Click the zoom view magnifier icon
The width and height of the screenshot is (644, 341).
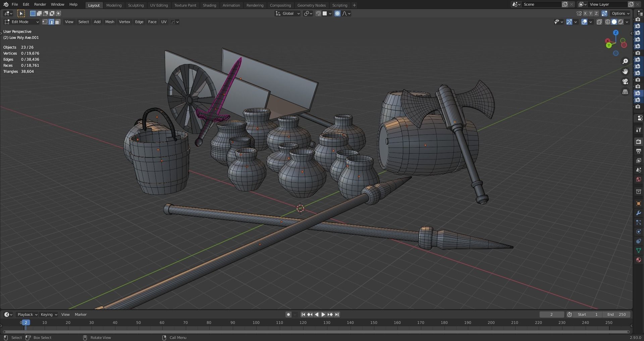click(625, 61)
